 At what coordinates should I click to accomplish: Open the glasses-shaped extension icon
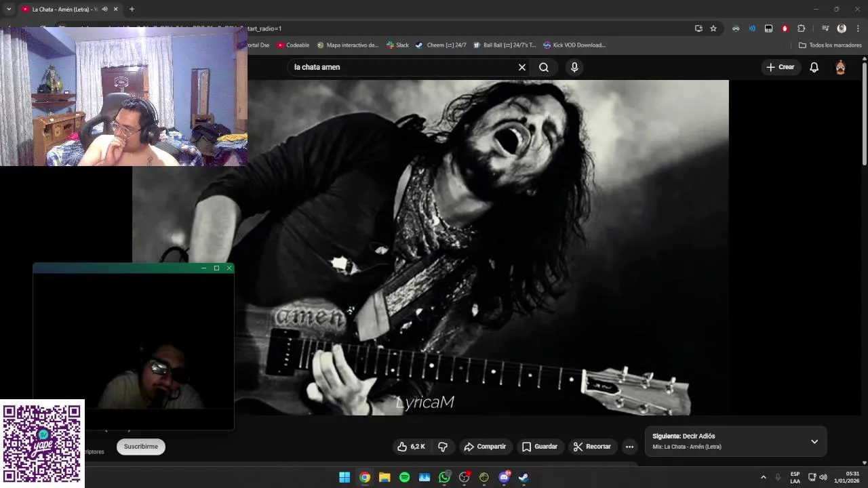(x=736, y=28)
